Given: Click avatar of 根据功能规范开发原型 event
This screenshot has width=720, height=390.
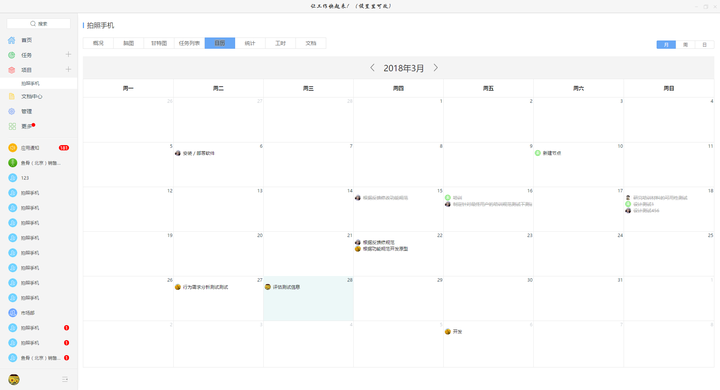Looking at the screenshot, I should click(358, 249).
